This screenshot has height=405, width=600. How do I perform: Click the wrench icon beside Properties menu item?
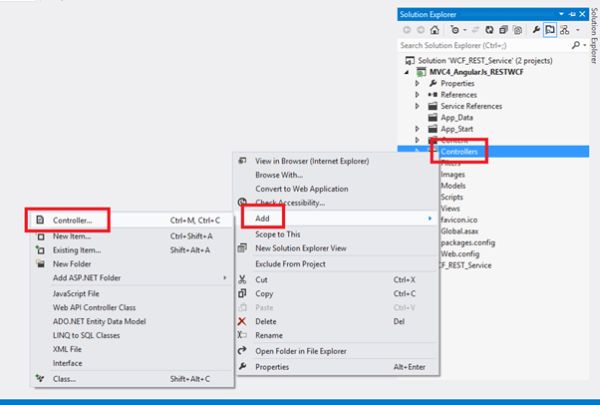coord(242,366)
